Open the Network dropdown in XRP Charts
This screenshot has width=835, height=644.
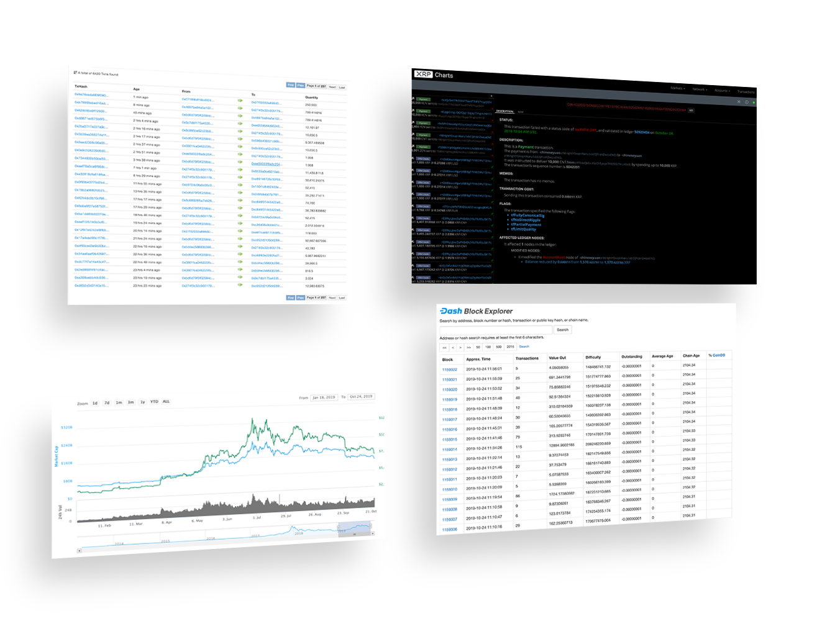pos(700,89)
